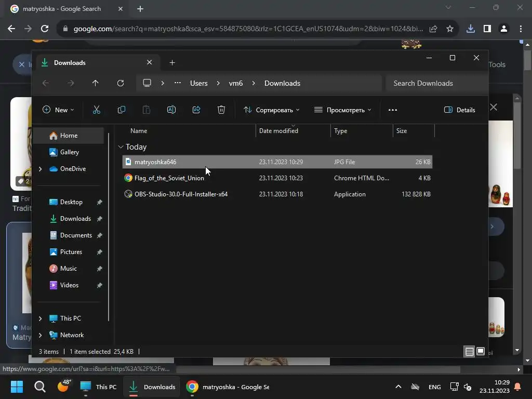The image size is (532, 399).
Task: Add a new Explorer tab with plus
Action: pyautogui.click(x=172, y=63)
